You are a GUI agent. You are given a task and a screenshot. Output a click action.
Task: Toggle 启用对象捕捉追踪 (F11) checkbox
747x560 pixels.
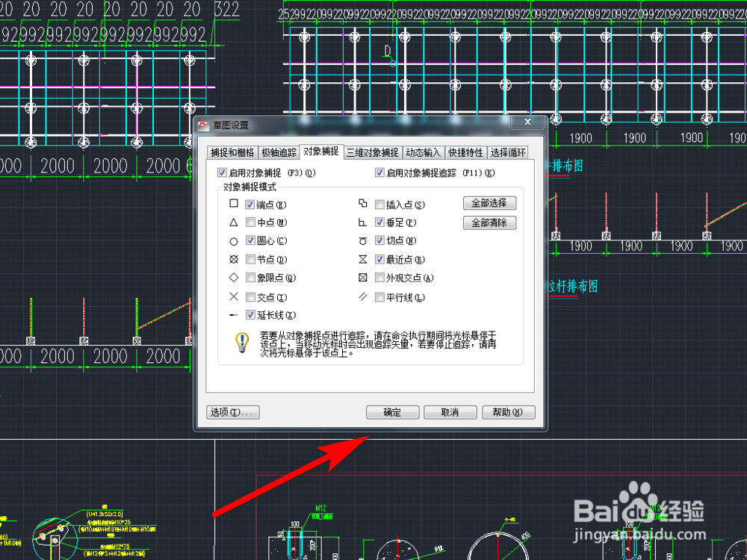coord(379,173)
